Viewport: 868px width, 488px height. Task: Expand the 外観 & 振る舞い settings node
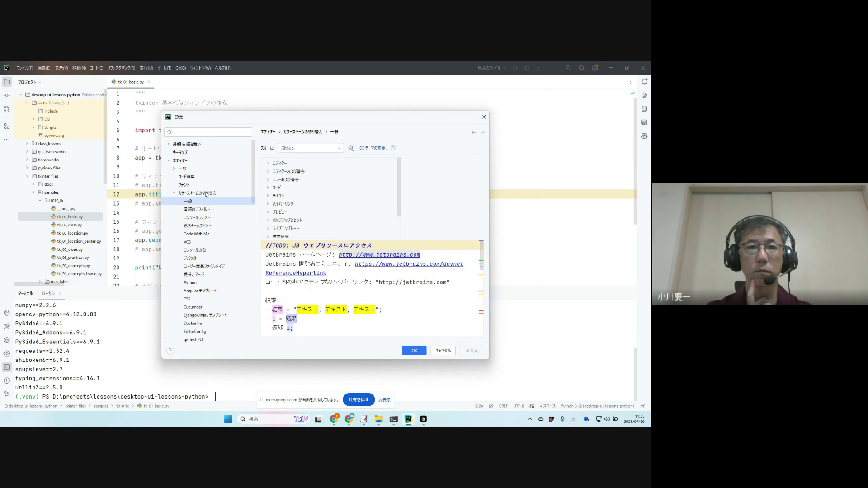[169, 144]
